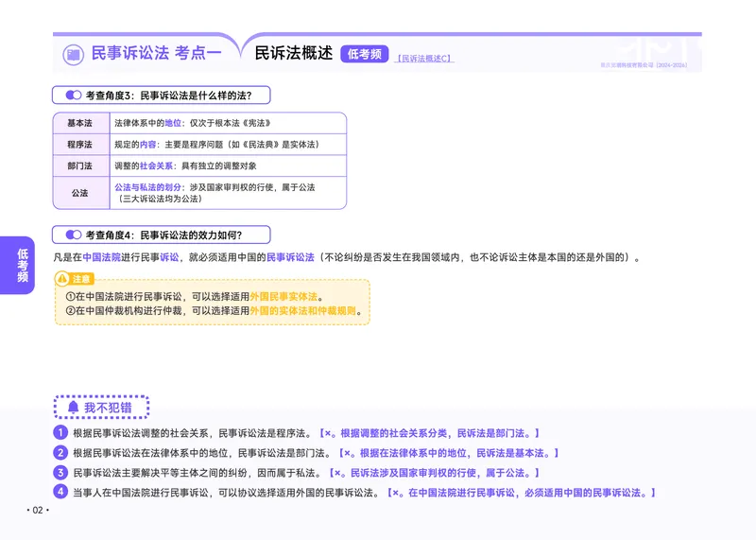The width and height of the screenshot is (756, 540).
Task: Toggle the switch beside 考查角度3
Action: click(x=74, y=96)
